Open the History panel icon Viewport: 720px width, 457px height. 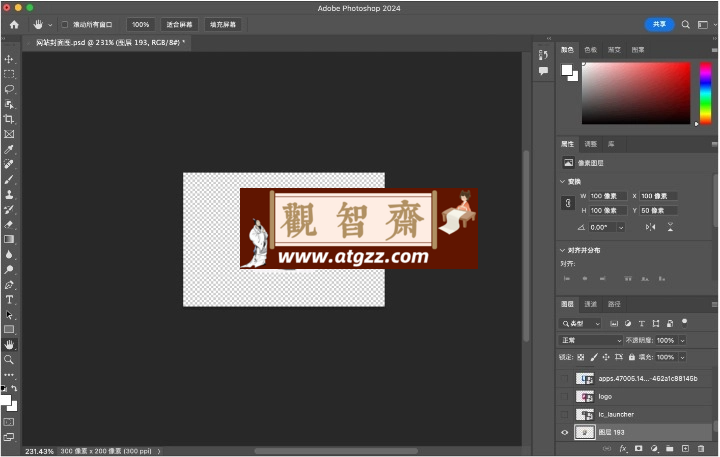(x=543, y=55)
